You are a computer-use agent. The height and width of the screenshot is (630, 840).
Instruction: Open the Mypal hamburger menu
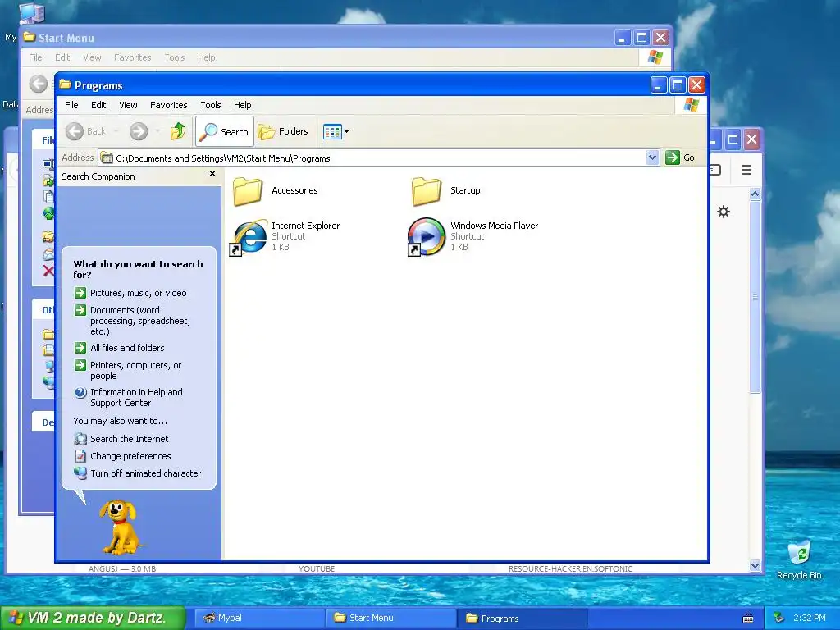click(746, 170)
